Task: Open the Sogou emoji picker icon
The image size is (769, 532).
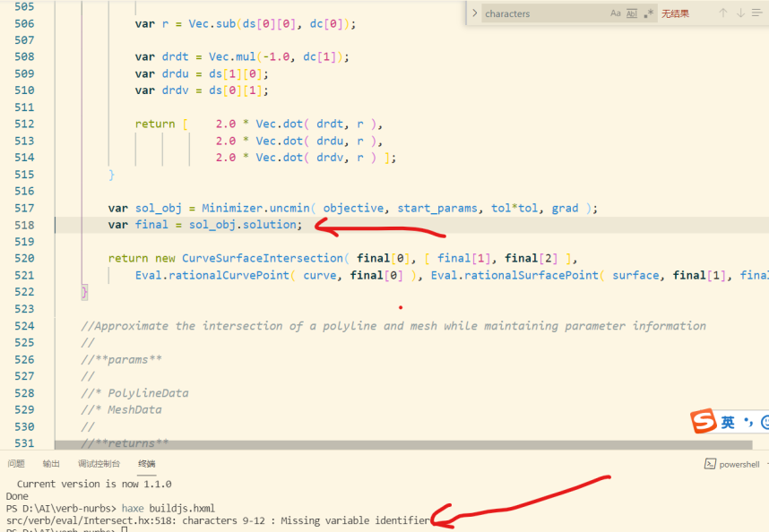Action: point(766,422)
